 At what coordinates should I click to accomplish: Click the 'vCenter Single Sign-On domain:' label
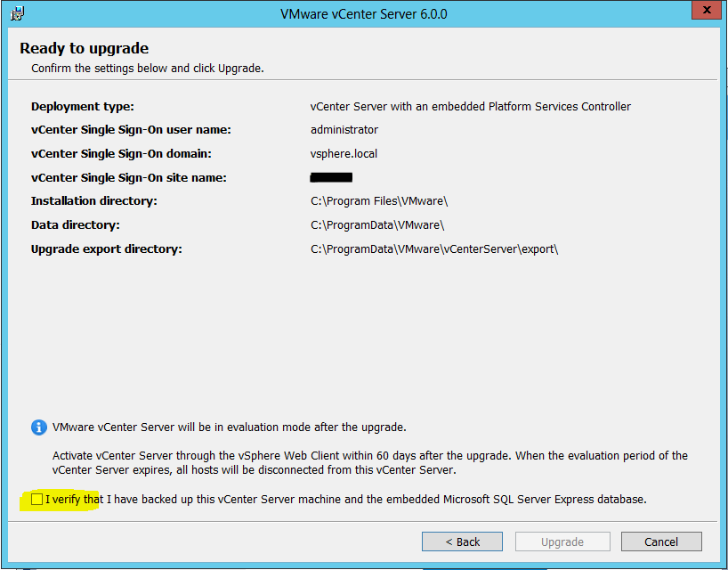(x=121, y=154)
